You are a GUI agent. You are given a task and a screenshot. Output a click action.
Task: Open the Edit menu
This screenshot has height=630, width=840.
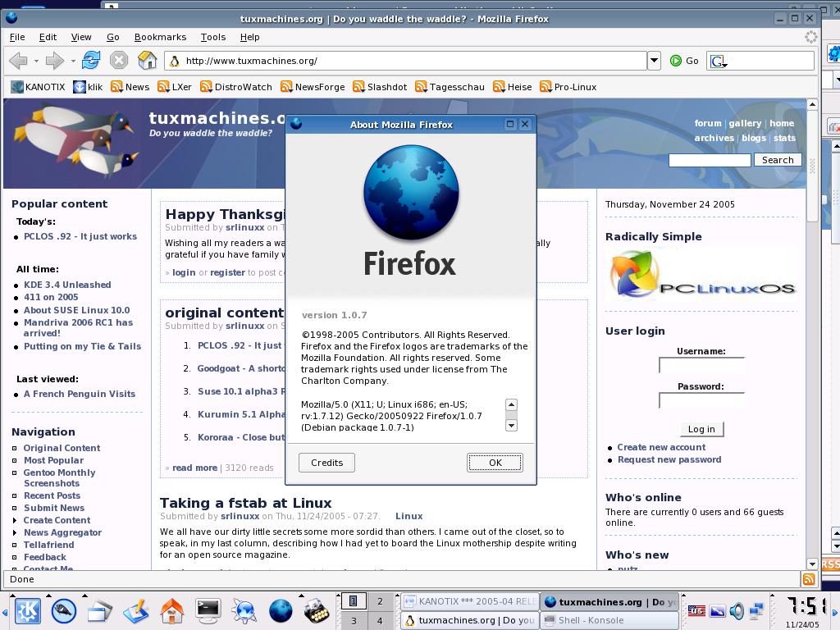[x=48, y=37]
